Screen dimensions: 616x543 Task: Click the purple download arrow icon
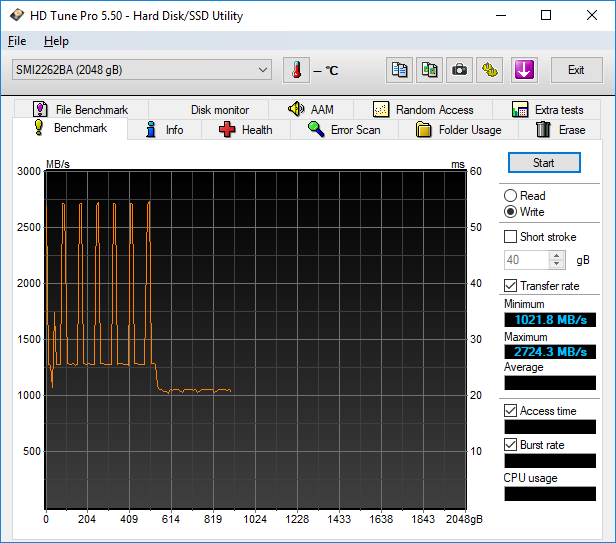(x=525, y=70)
